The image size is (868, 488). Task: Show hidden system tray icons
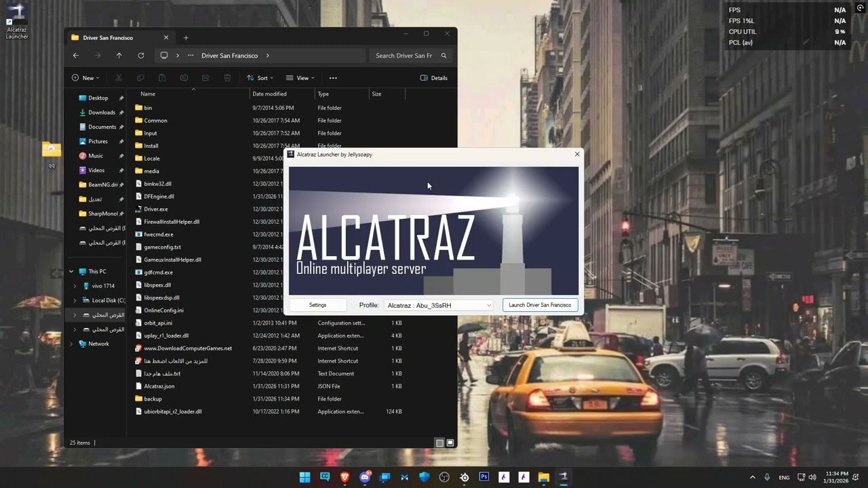point(752,477)
